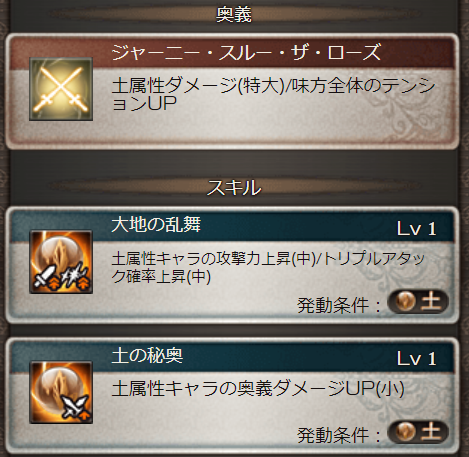Image resolution: width=469 pixels, height=457 pixels.
Task: Click トリプルアタック確率上昇(中) description line
Action: [x=268, y=268]
